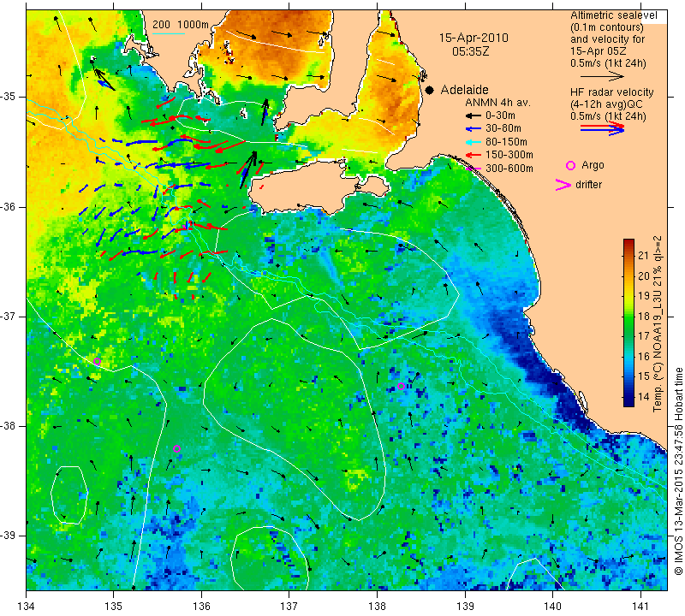
Task: Click the 'Altimetric sealevel' legend text
Action: [x=613, y=15]
